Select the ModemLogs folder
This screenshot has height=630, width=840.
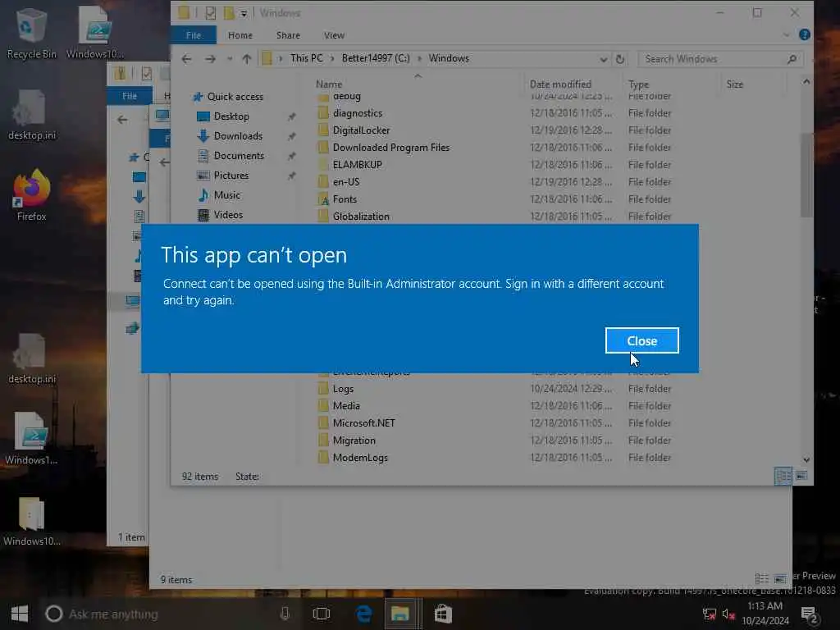point(360,458)
